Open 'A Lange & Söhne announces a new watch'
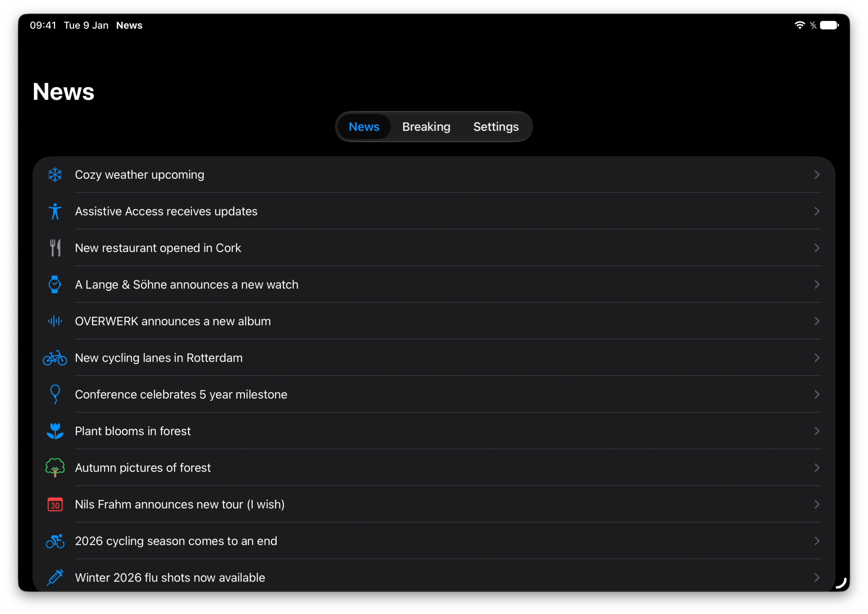868x614 pixels. point(434,284)
